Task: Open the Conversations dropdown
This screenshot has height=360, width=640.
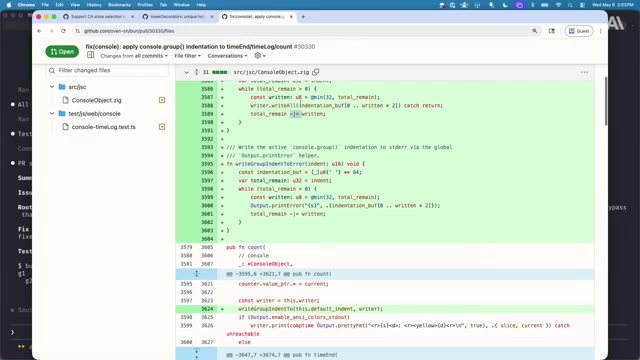Action: [x=227, y=56]
